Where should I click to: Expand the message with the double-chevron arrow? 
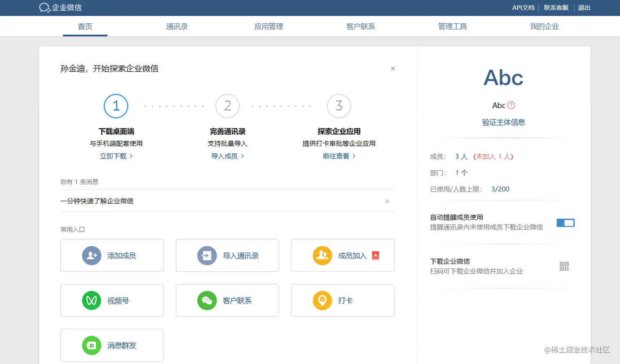pos(387,201)
